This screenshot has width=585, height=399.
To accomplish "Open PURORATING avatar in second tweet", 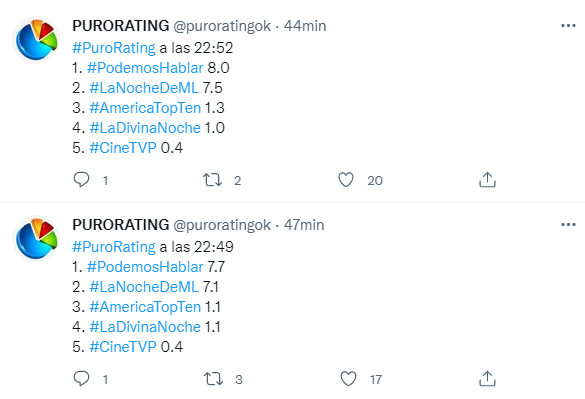I will click(x=36, y=238).
